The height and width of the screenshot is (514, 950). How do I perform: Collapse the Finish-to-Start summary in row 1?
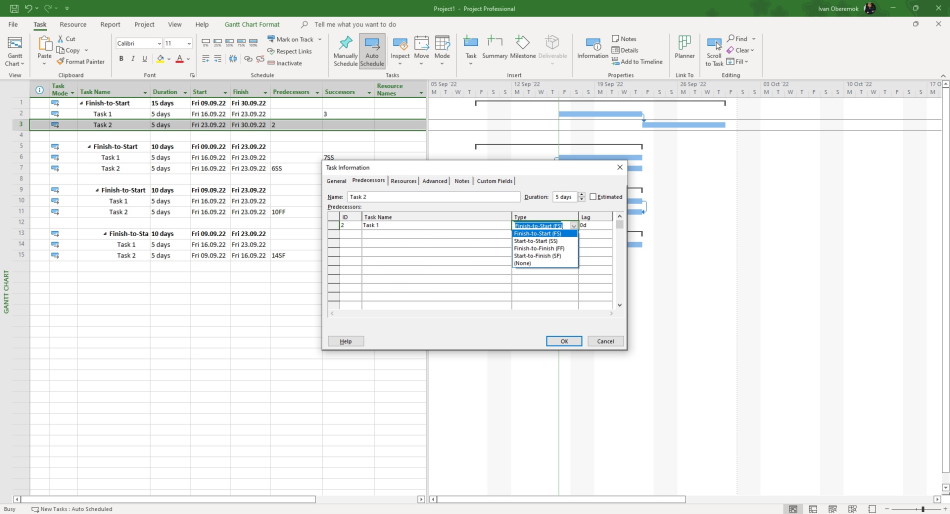pyautogui.click(x=82, y=104)
